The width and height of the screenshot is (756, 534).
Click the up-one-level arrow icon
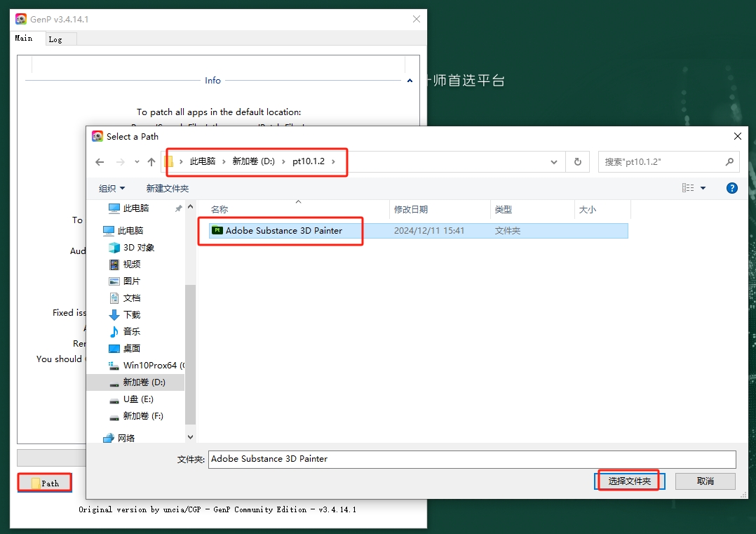(x=151, y=162)
